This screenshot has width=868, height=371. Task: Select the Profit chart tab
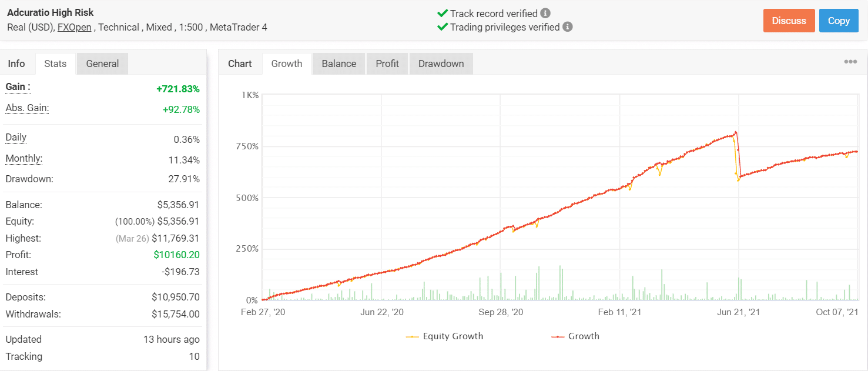387,63
